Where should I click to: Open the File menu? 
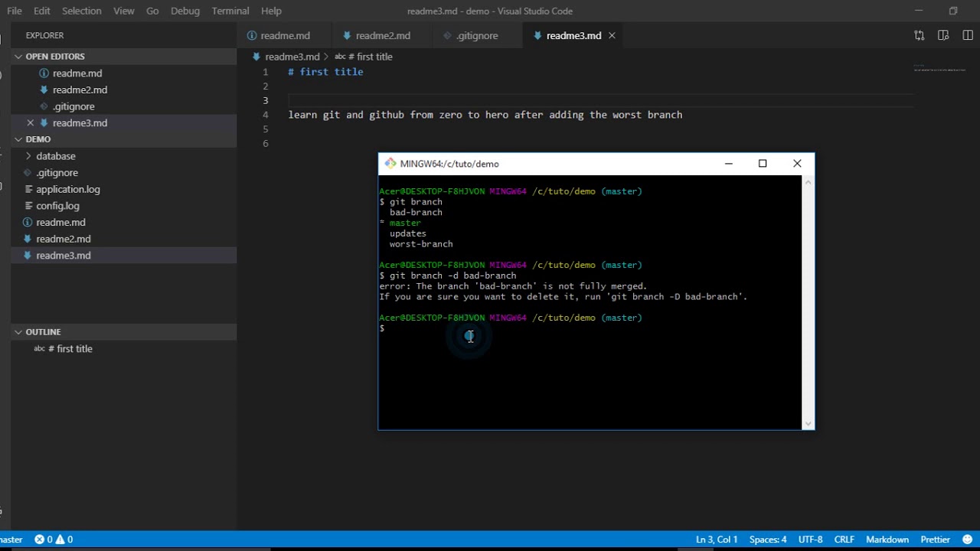[x=15, y=11]
